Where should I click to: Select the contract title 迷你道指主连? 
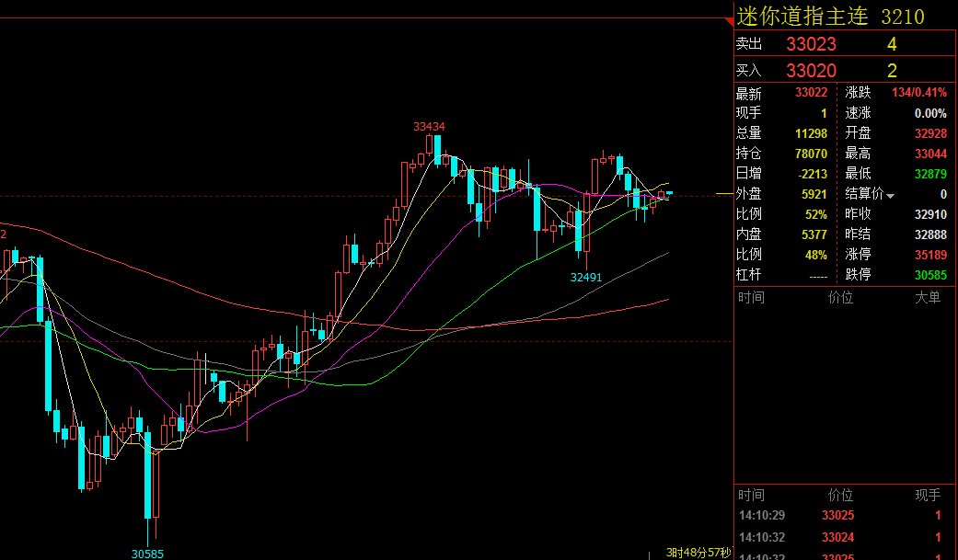802,17
